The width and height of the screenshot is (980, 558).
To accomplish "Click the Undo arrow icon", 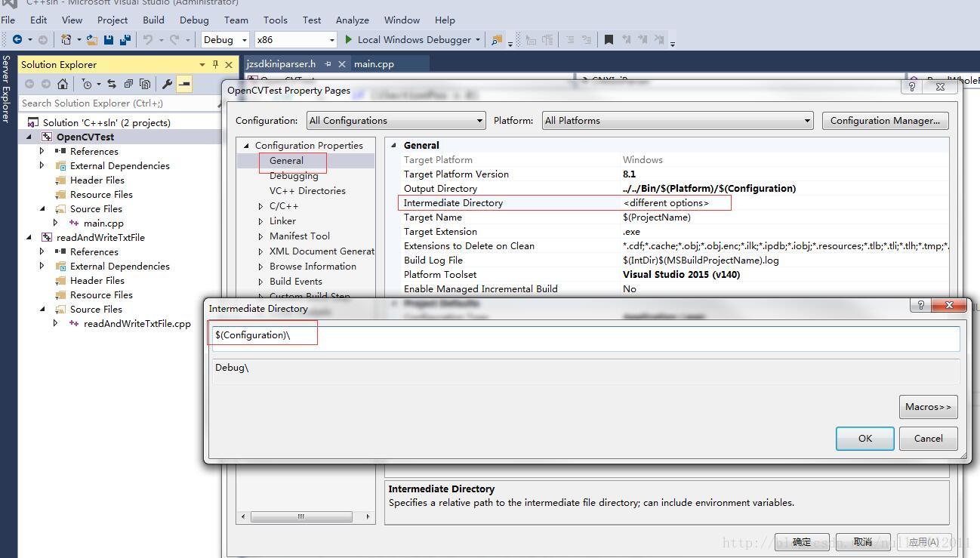I will point(148,40).
